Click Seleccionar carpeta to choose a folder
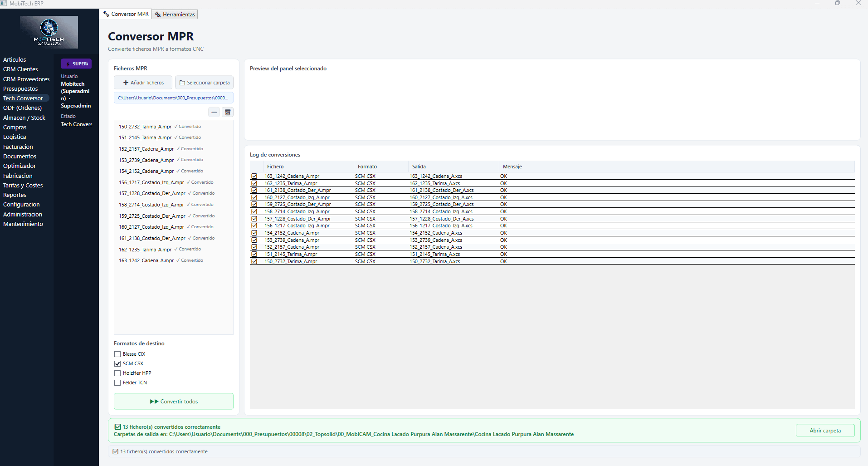 pos(205,83)
